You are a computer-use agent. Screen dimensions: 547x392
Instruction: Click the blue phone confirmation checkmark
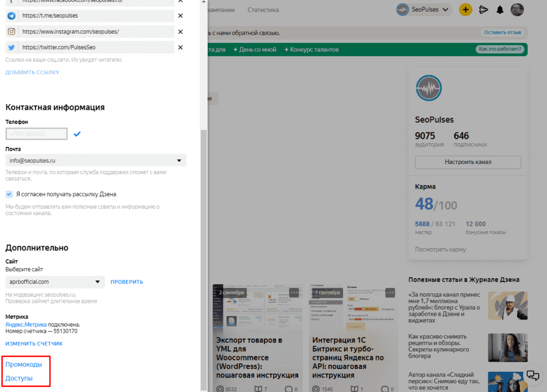[x=77, y=134]
